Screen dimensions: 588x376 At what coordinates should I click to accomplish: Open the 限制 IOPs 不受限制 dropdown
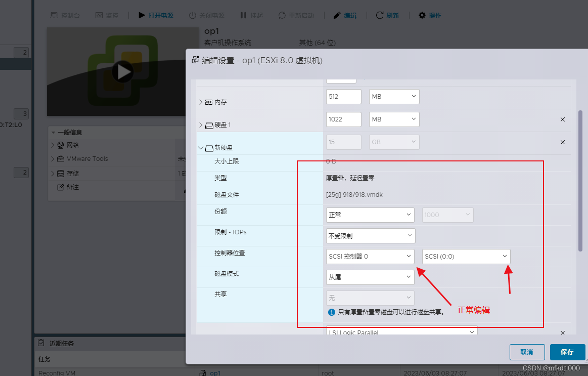click(x=371, y=236)
